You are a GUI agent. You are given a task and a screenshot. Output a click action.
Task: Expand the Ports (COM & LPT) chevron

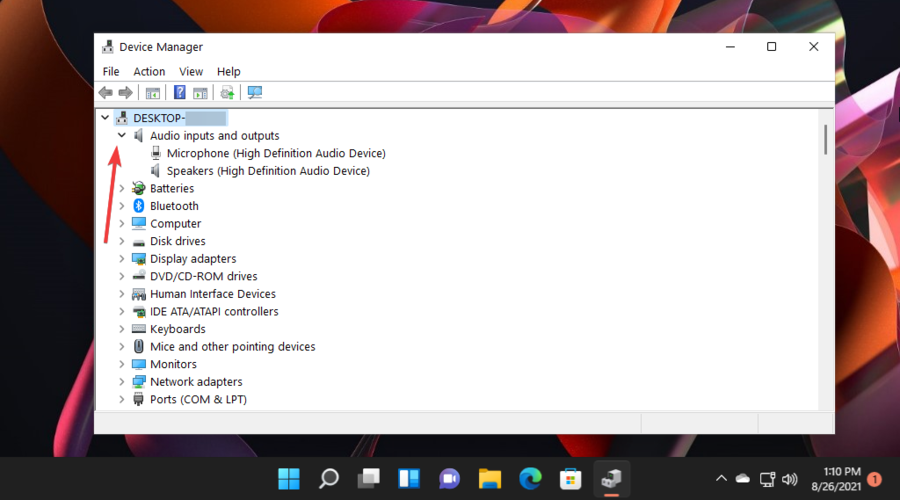(122, 400)
